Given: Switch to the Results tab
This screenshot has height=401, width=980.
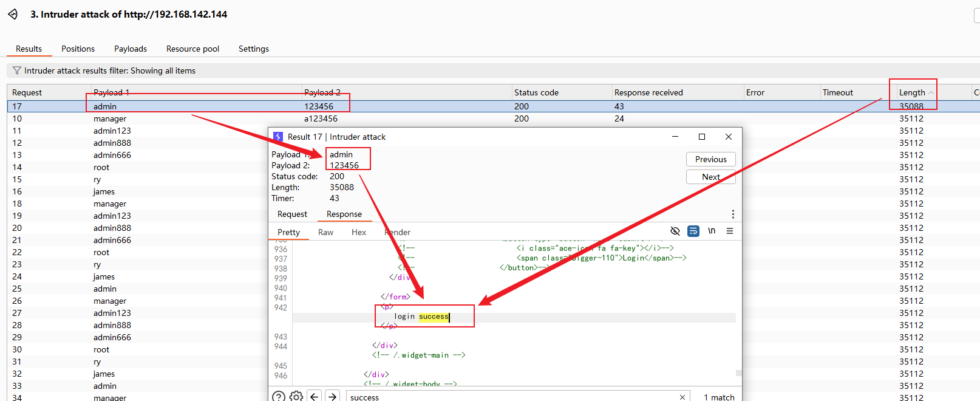Looking at the screenshot, I should [x=29, y=49].
